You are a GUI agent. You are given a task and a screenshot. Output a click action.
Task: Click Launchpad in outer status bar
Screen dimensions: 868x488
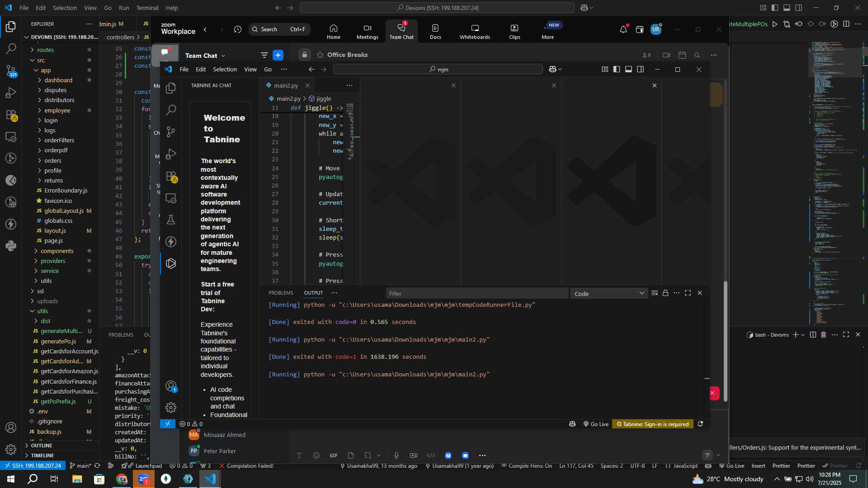click(x=145, y=466)
